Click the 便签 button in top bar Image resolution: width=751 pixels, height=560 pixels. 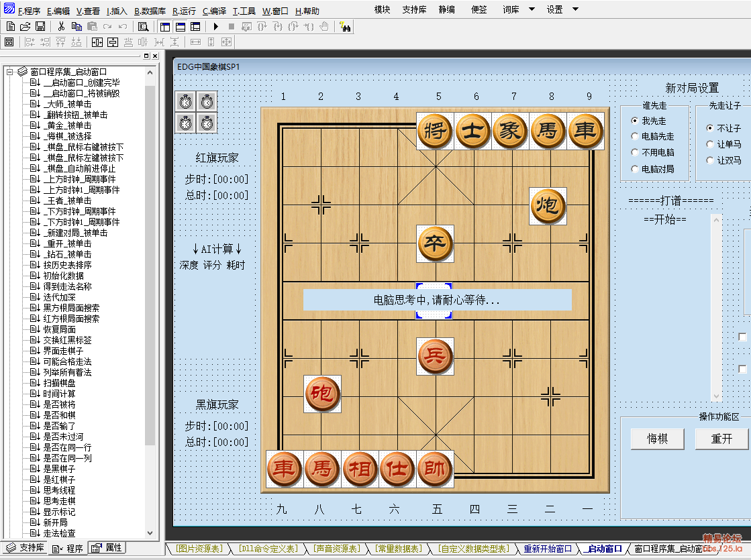[x=479, y=9]
